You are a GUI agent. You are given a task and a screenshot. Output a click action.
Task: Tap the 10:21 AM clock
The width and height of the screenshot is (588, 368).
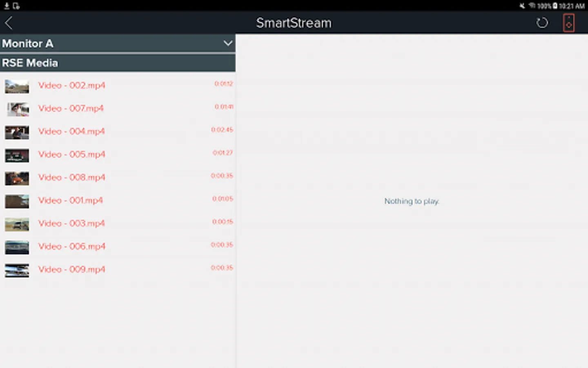pos(572,6)
